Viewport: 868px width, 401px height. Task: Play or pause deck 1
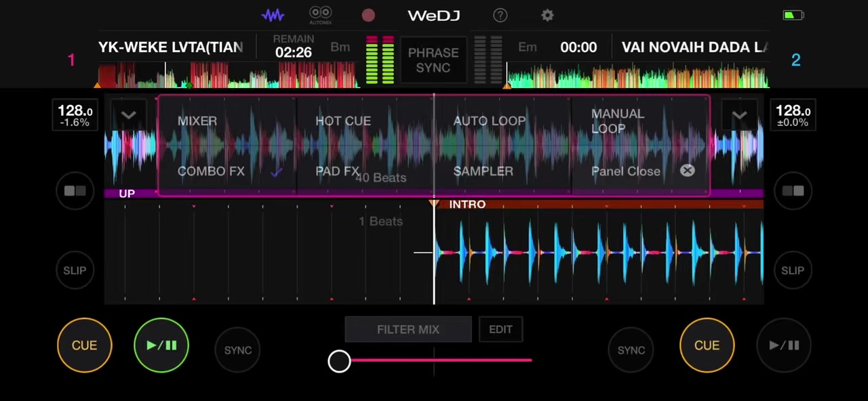(161, 345)
